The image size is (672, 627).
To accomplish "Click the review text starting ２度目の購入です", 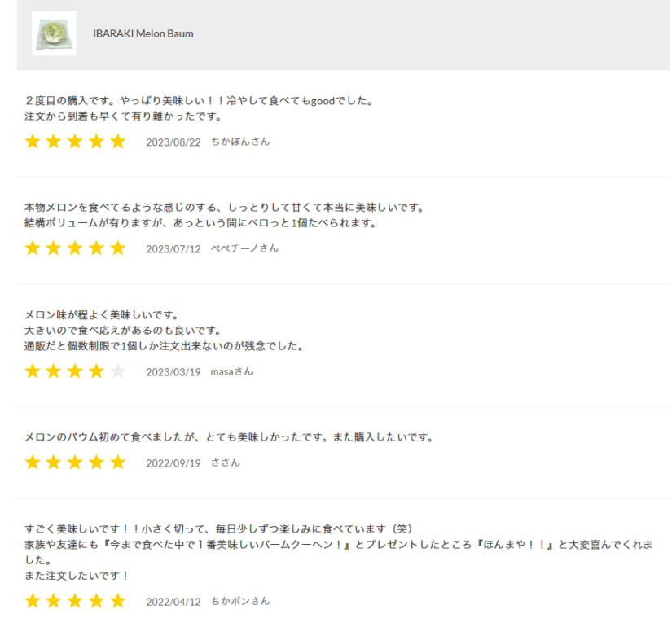I will click(200, 108).
